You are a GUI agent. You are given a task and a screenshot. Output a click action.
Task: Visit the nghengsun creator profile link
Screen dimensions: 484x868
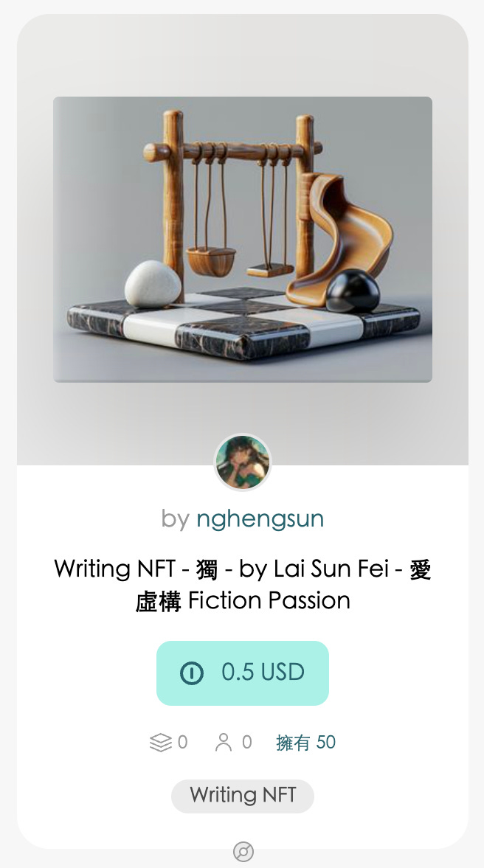click(260, 519)
